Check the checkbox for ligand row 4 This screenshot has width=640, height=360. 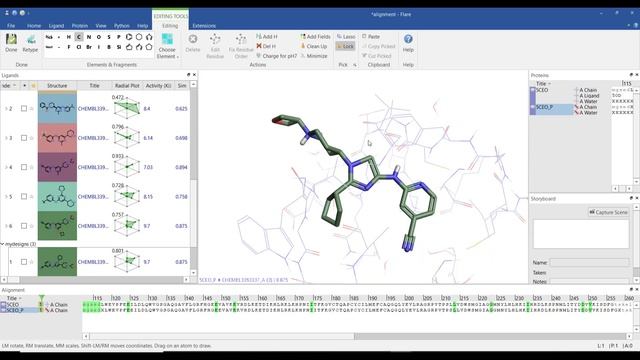pyautogui.click(x=24, y=167)
